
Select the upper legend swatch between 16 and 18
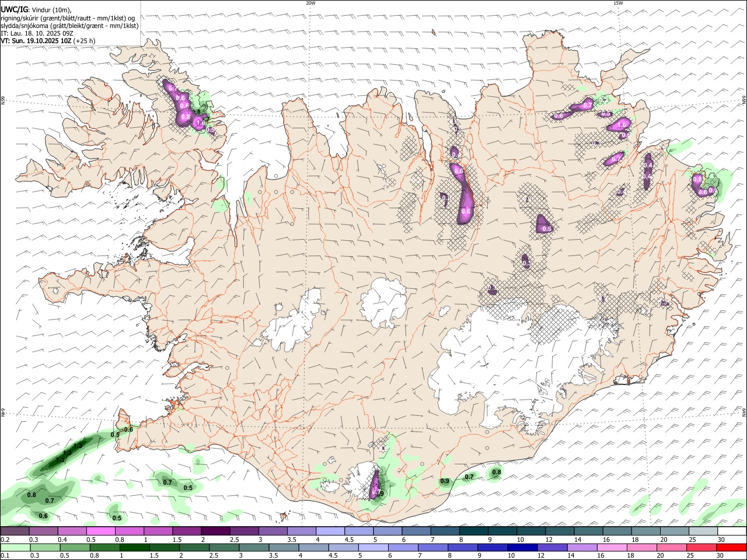point(617,531)
